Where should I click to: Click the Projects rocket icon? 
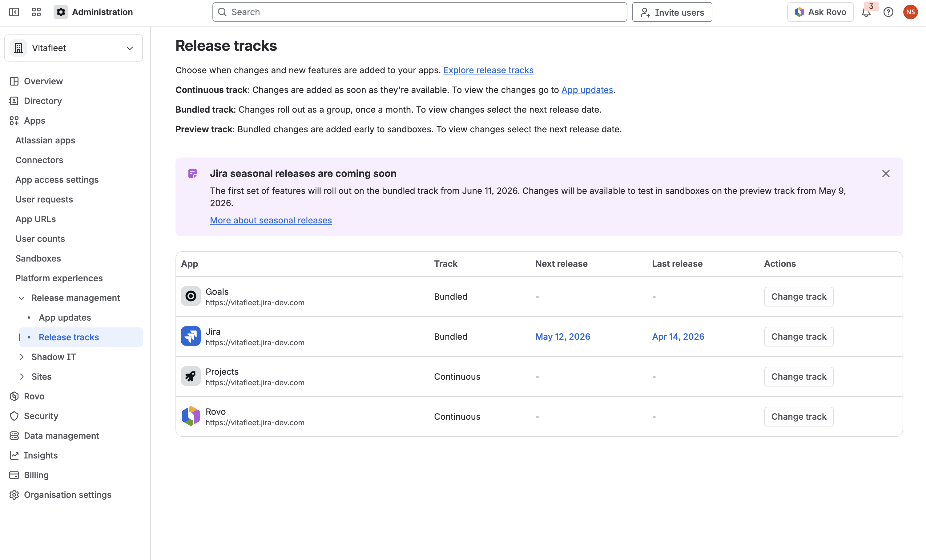(191, 376)
